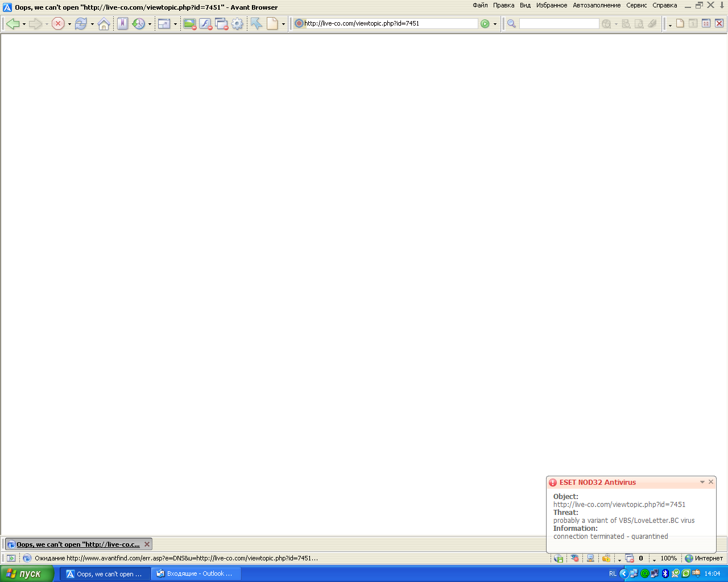Viewport: 728px width, 582px height.
Task: Toggle image blocking in toolbar
Action: [x=189, y=24]
